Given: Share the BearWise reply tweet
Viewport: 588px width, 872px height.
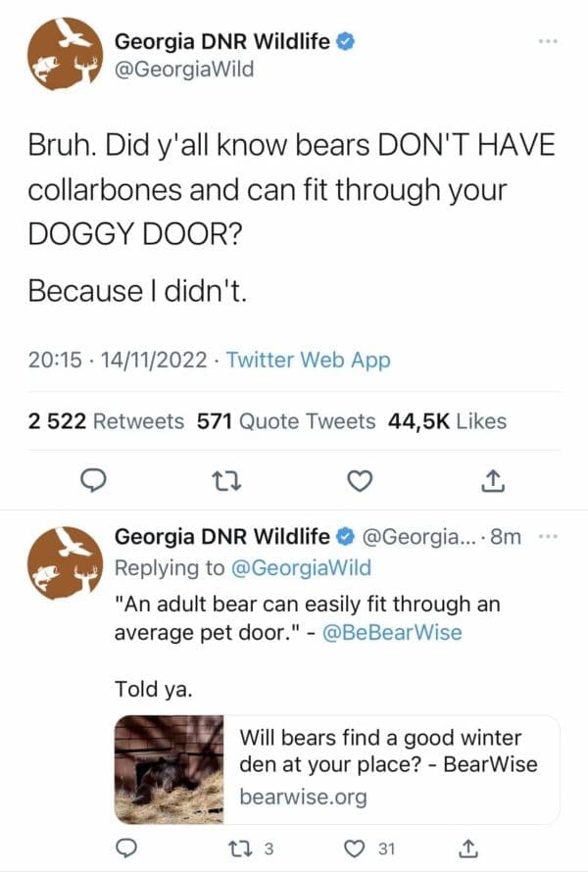Looking at the screenshot, I should coord(468,847).
